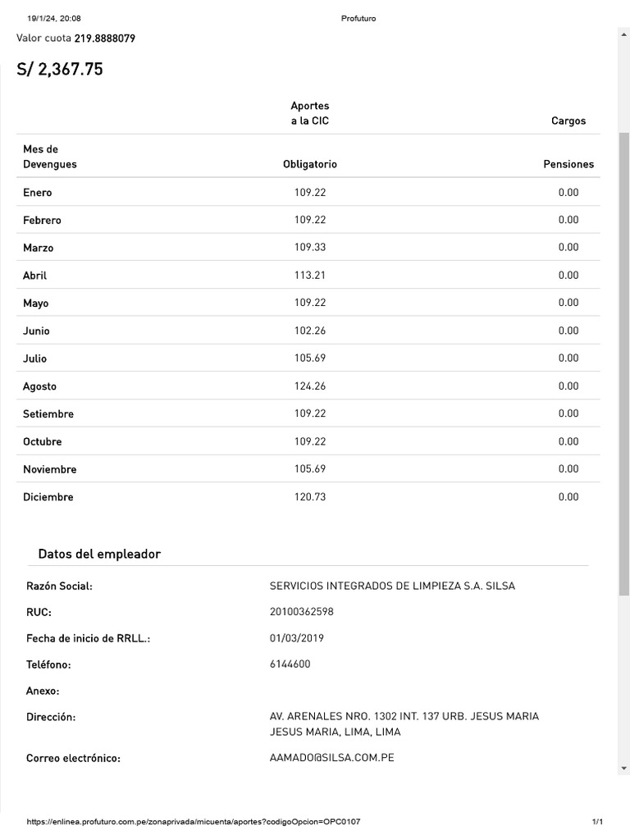This screenshot has width=630, height=840.
Task: Click the vertical scrollbar thumb
Action: [x=624, y=364]
